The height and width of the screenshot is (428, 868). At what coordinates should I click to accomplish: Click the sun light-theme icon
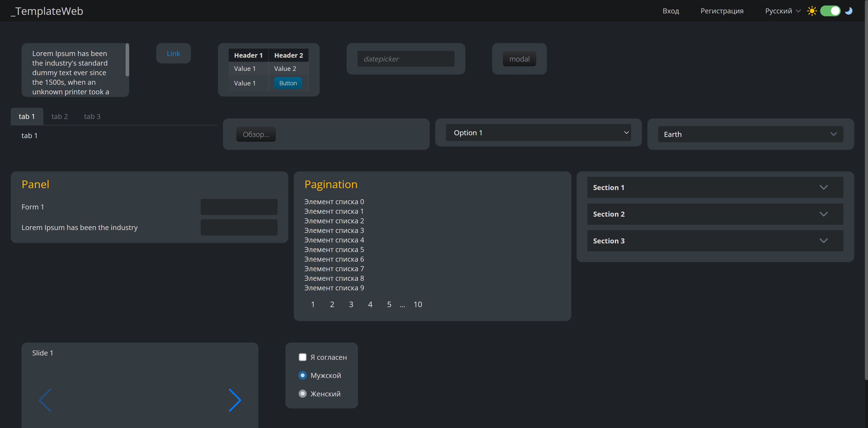click(812, 11)
